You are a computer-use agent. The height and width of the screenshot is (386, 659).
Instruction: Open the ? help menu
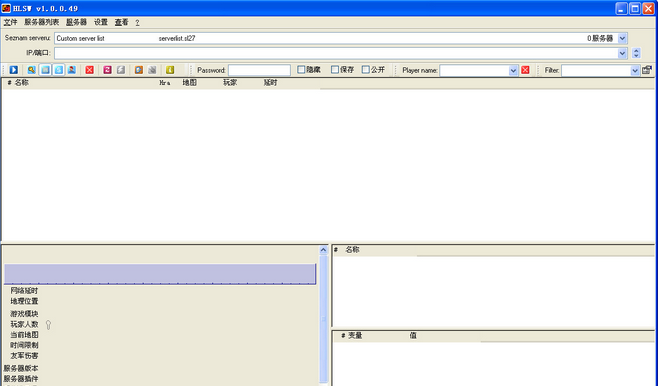click(x=137, y=23)
